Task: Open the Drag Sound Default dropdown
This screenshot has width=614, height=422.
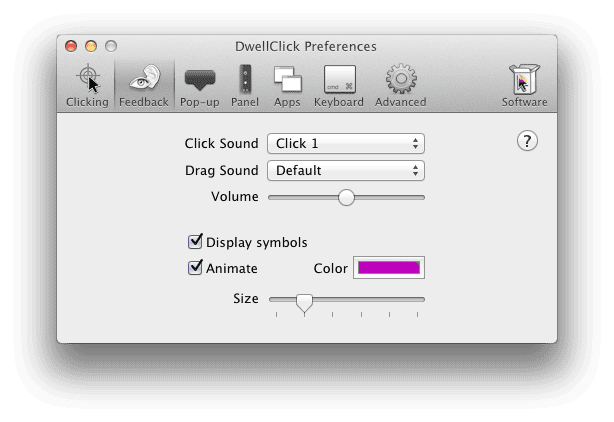Action: pos(346,170)
